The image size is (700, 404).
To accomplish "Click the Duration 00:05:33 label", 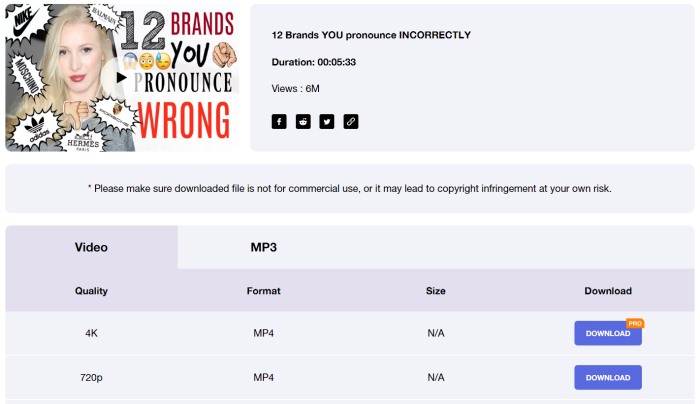I will pos(313,62).
